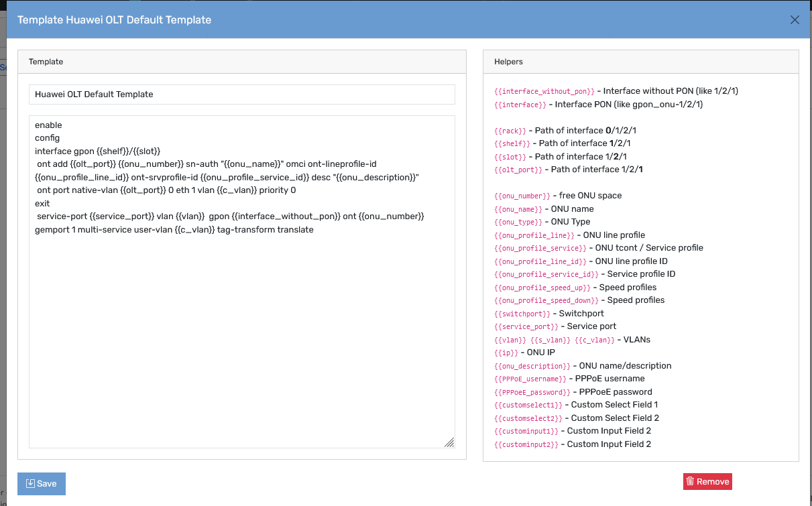Click the {{customselect1}} helper variable
812x506 pixels.
pyautogui.click(x=528, y=405)
